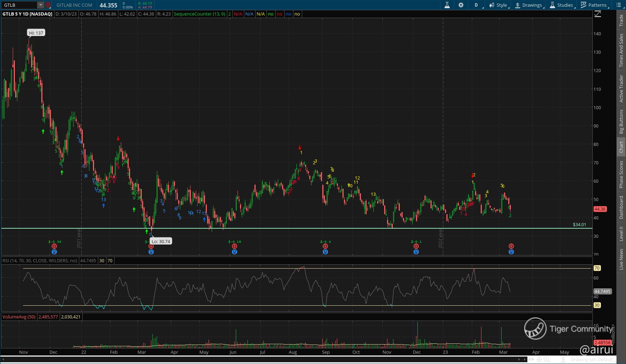The image size is (626, 364).
Task: Open the flask icon in the chart toolbar
Action: pyautogui.click(x=447, y=5)
